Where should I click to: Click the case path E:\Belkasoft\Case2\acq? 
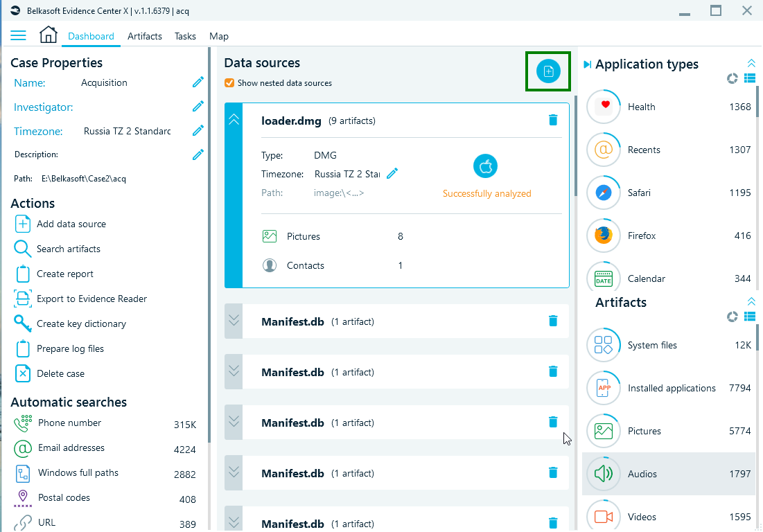pyautogui.click(x=84, y=179)
